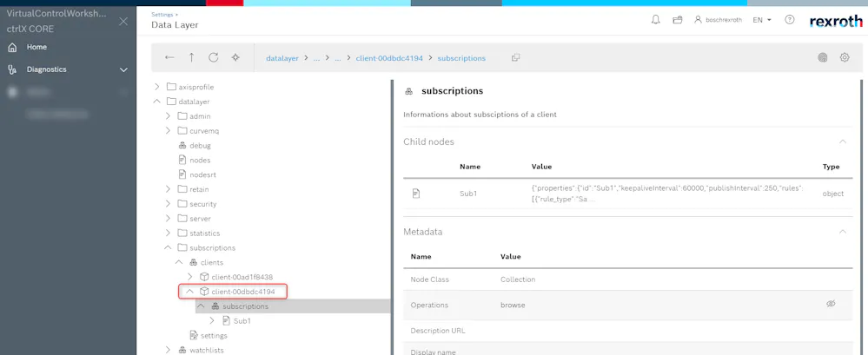Click the round globe icon in toolbar
This screenshot has height=355, width=868.
[823, 57]
